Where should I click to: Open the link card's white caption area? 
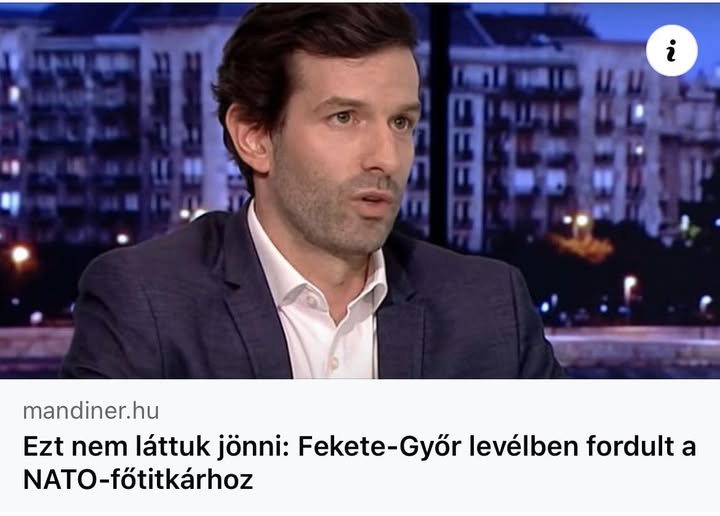point(360,445)
